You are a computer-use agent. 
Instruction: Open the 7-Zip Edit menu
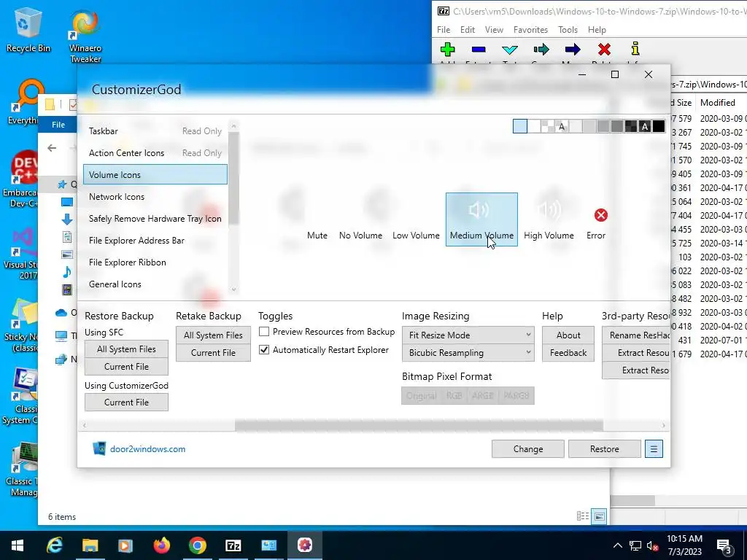coord(468,29)
